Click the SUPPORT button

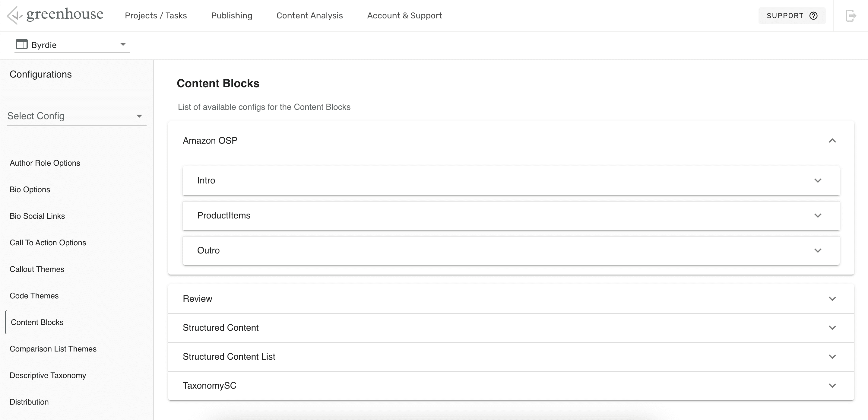click(791, 15)
